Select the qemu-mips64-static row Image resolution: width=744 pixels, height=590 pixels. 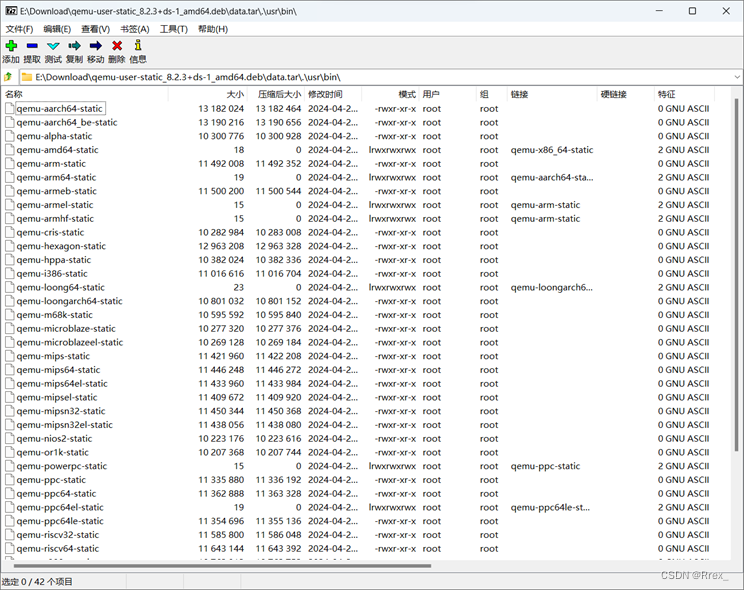coord(357,370)
